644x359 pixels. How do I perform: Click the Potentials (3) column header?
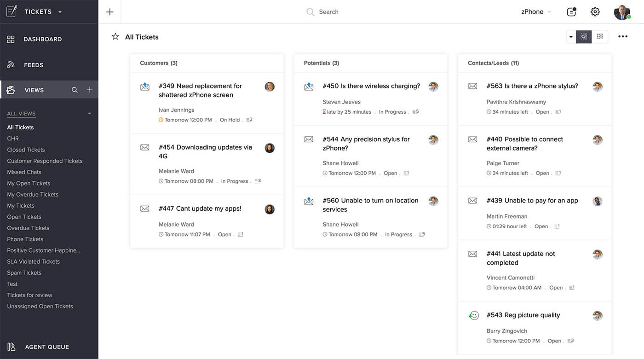(322, 63)
